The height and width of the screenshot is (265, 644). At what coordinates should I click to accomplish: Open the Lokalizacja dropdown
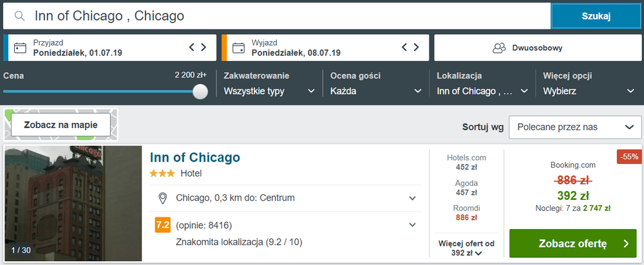[482, 91]
